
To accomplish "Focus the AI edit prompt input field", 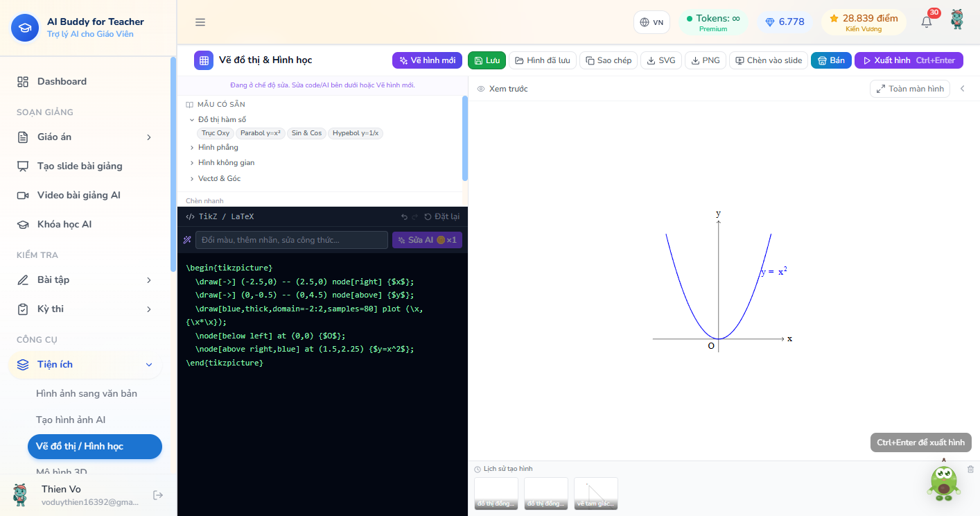I will [292, 240].
